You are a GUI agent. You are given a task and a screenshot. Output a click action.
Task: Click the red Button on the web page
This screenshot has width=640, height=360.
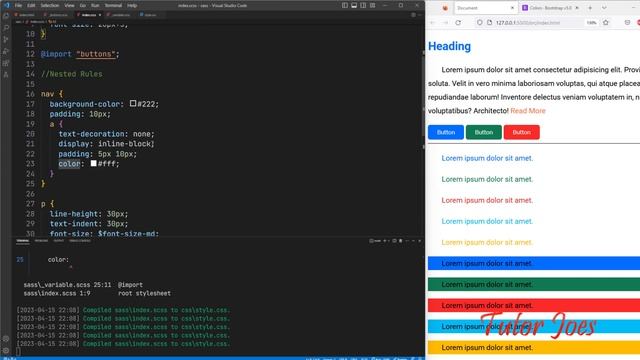click(x=522, y=132)
